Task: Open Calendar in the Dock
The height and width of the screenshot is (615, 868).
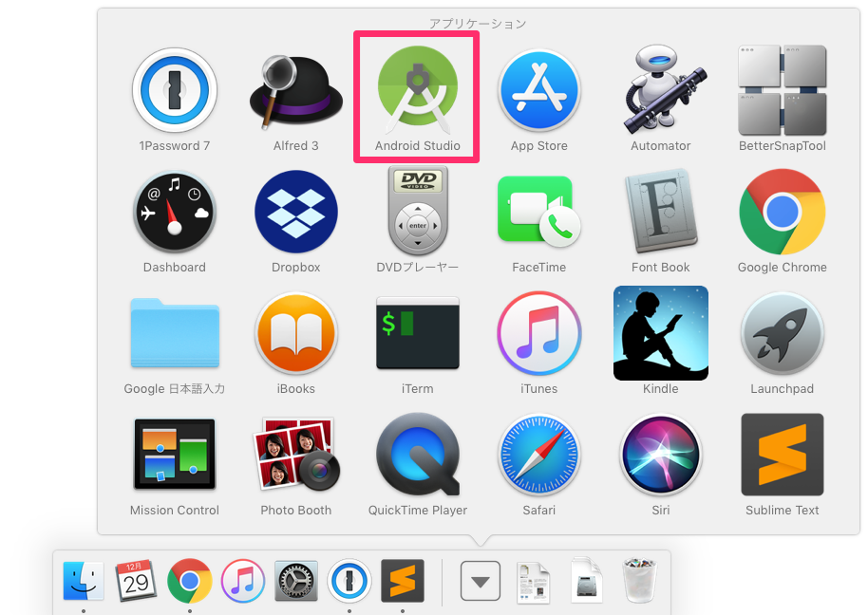Action: [136, 581]
